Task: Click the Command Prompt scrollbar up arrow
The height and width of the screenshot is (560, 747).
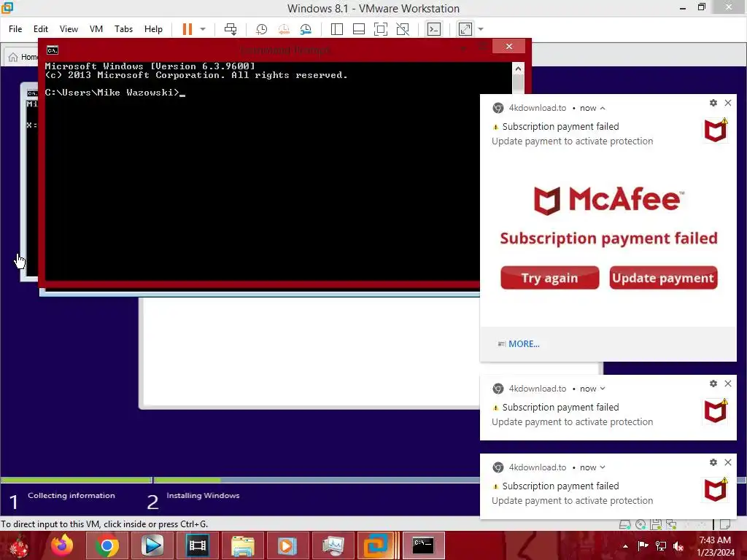Action: point(518,69)
